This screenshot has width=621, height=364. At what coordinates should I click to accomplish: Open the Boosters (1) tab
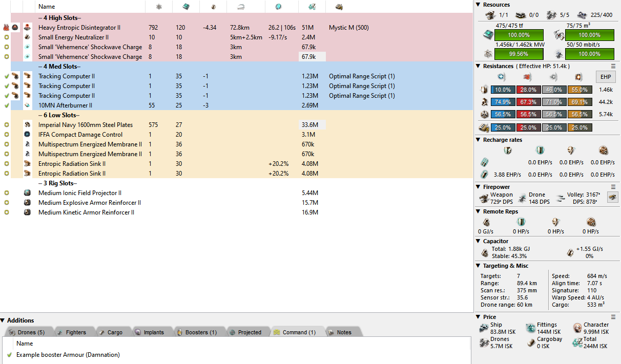click(197, 332)
